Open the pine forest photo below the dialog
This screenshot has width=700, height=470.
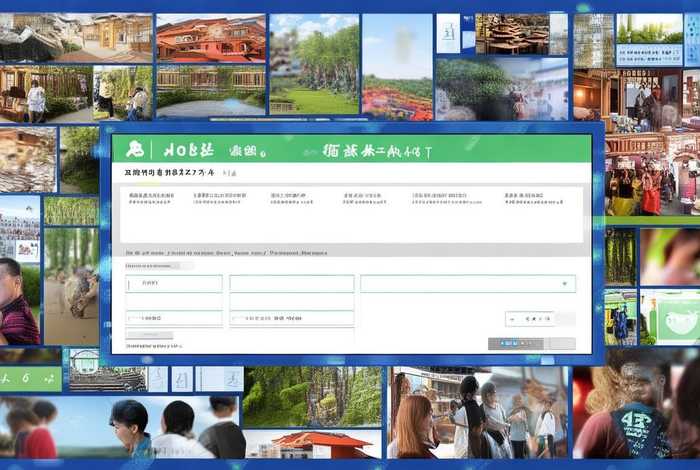pos(312,396)
